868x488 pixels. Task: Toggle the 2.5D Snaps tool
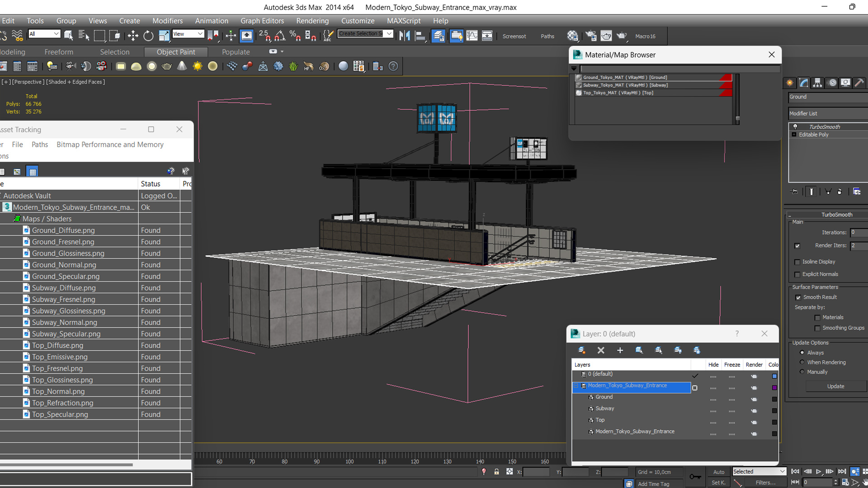264,36
